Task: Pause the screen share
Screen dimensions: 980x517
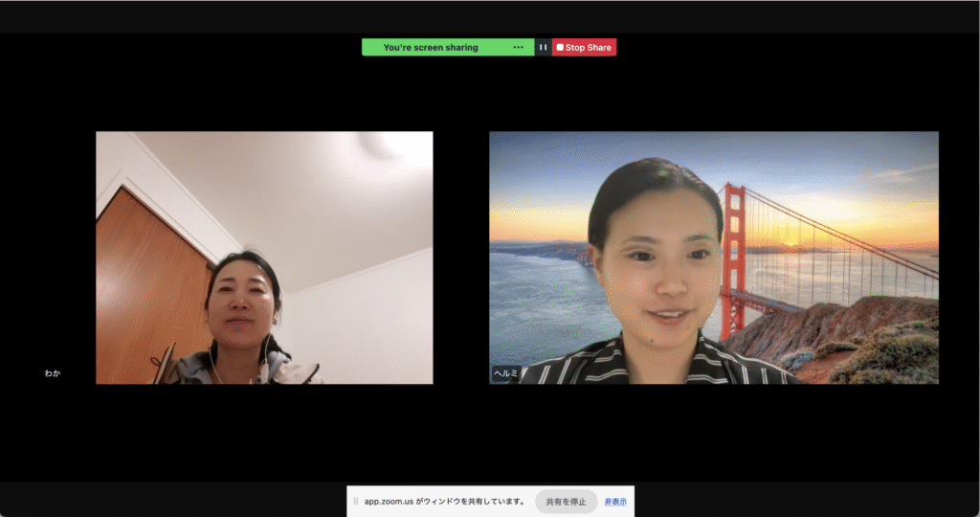Action: [x=543, y=47]
